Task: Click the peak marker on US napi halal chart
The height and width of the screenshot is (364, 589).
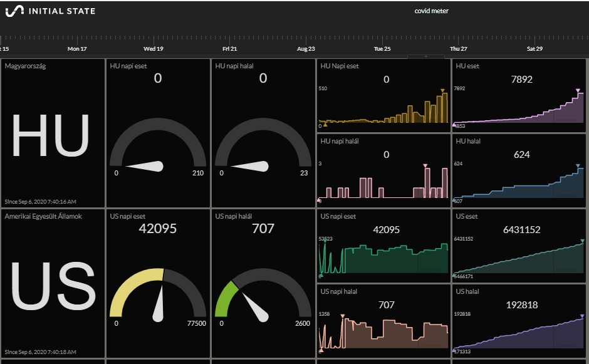Action: click(x=343, y=316)
